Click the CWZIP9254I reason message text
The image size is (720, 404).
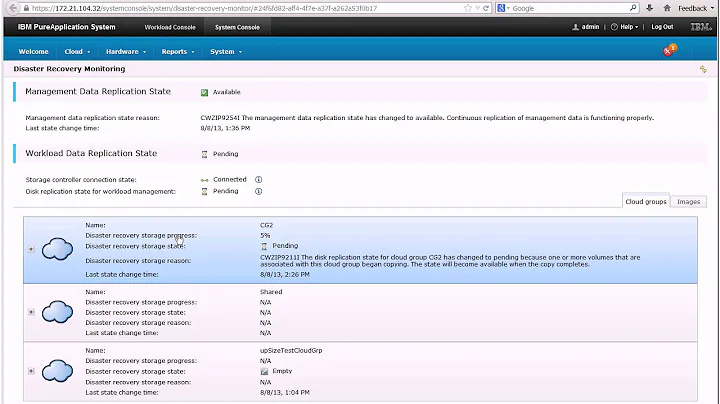click(x=427, y=118)
